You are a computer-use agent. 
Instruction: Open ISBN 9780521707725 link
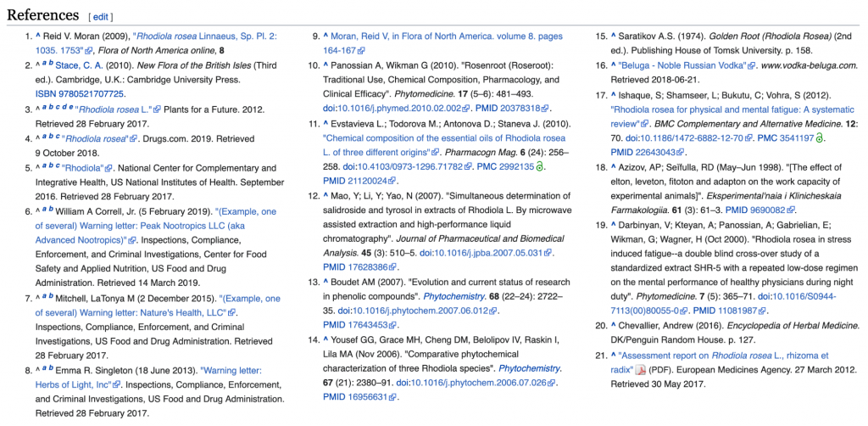tap(80, 94)
